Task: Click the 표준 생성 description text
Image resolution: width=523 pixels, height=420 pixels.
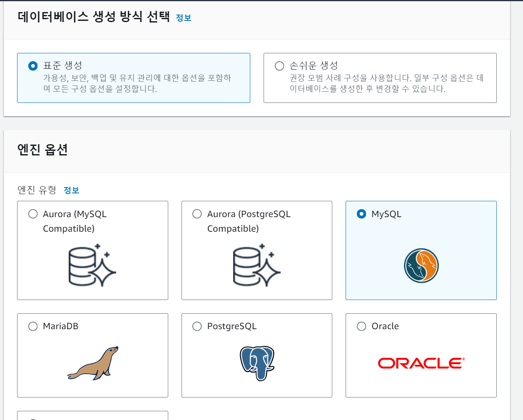Action: [137, 83]
